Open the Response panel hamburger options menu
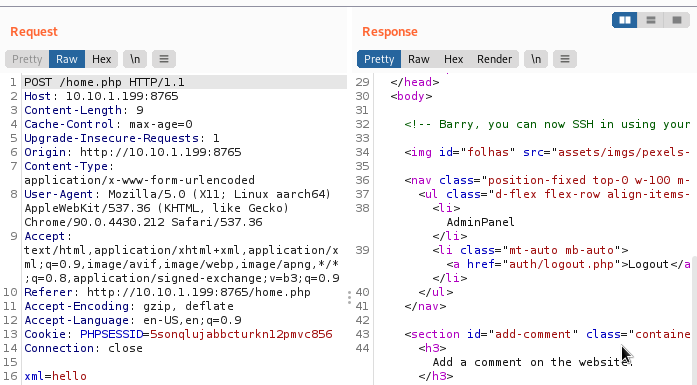The image size is (697, 385). click(565, 59)
